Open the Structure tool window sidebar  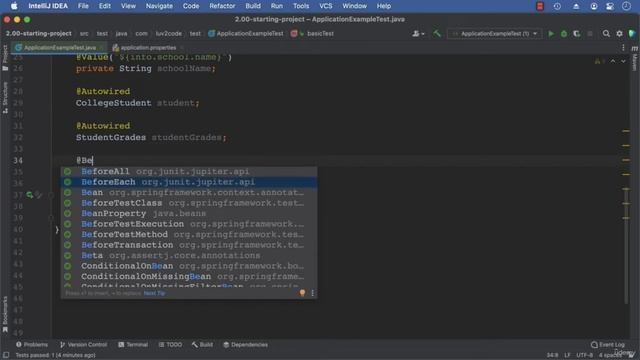click(5, 98)
